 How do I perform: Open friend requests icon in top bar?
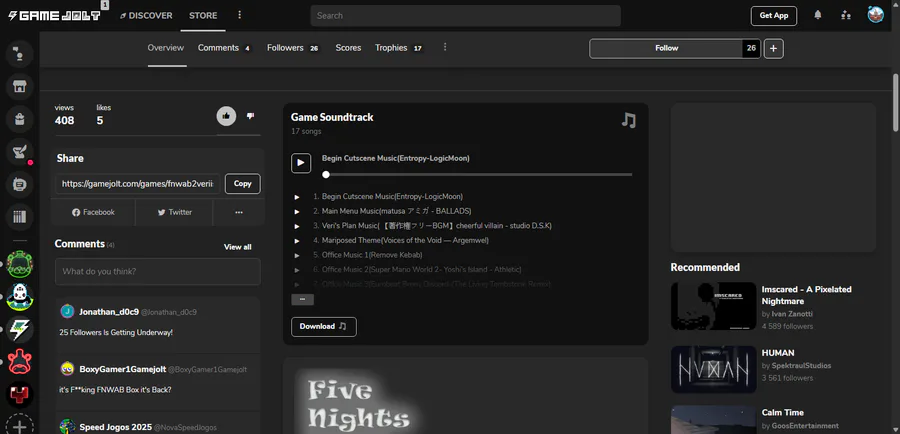click(845, 16)
